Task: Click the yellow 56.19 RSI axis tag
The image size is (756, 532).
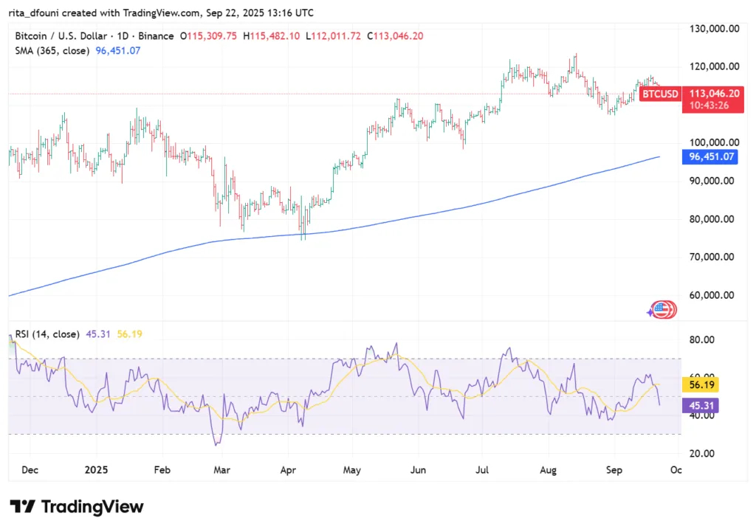Action: click(700, 384)
